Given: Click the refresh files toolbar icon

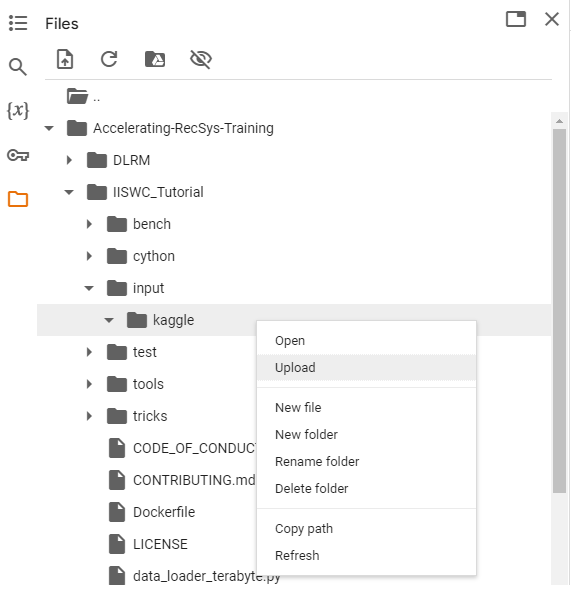Looking at the screenshot, I should (x=109, y=59).
